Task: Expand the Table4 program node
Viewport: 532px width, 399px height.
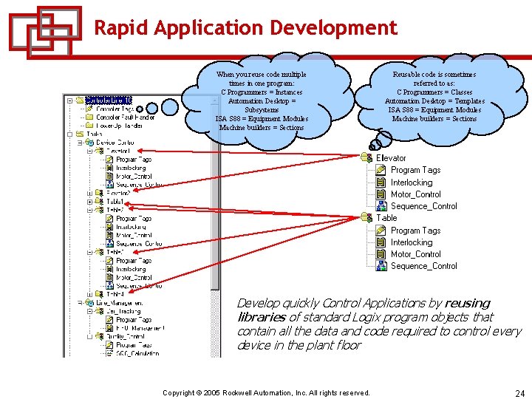Action: coord(89,295)
